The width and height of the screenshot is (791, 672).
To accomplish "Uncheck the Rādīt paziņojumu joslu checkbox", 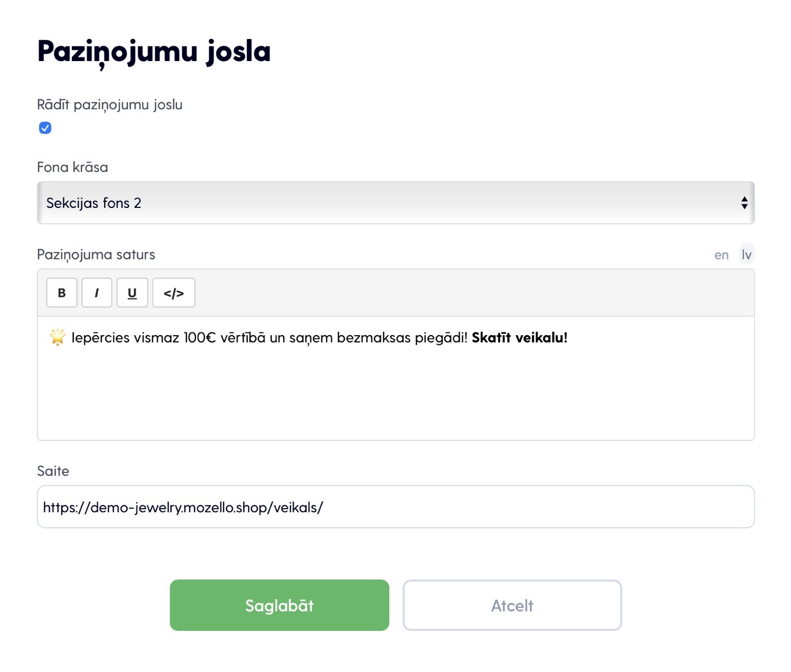I will click(45, 128).
